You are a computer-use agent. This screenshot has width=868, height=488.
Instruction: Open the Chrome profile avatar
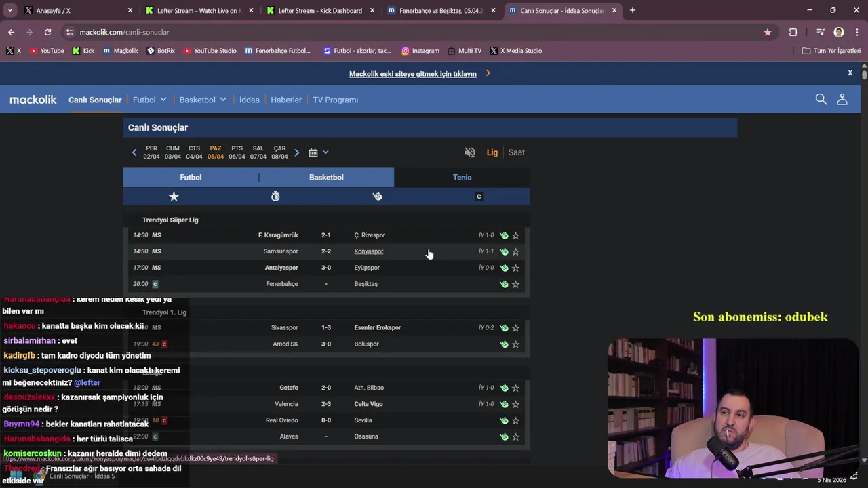pyautogui.click(x=839, y=32)
